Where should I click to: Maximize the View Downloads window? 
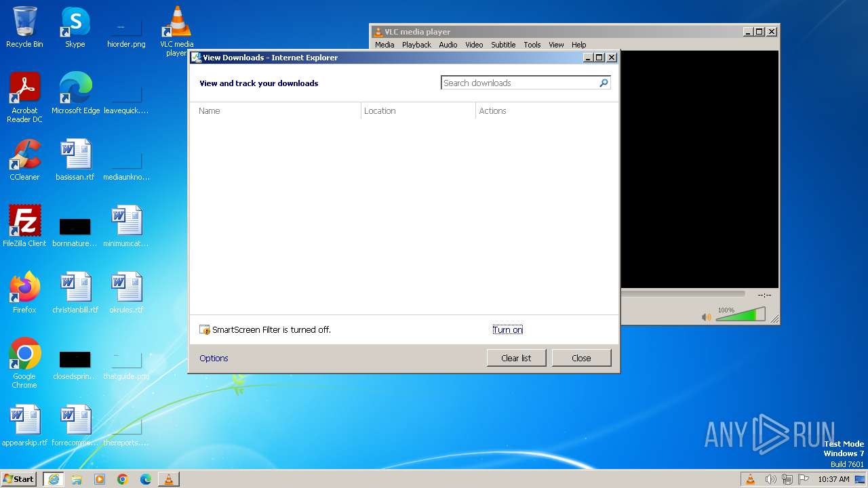(x=599, y=58)
